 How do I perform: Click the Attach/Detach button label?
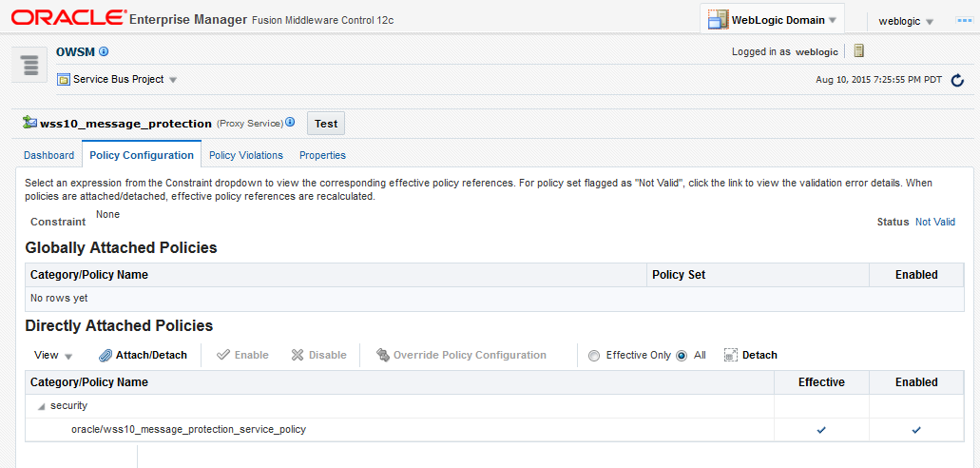tap(151, 356)
